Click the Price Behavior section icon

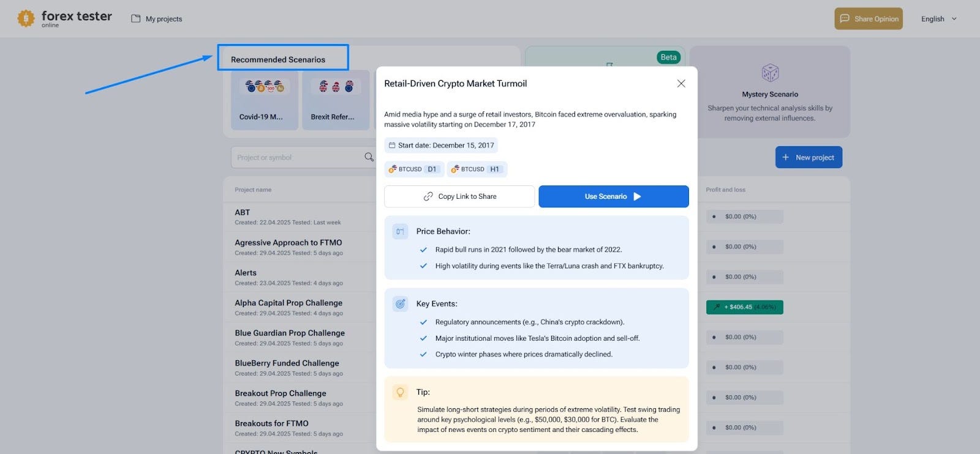click(400, 231)
